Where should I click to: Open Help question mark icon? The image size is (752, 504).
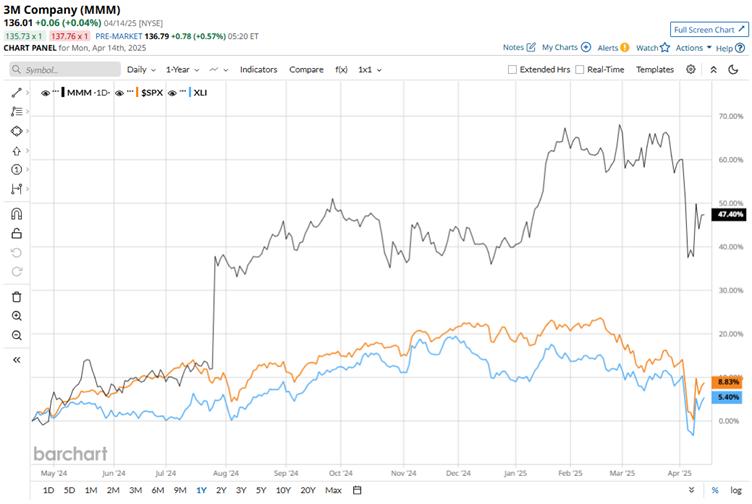(x=740, y=48)
